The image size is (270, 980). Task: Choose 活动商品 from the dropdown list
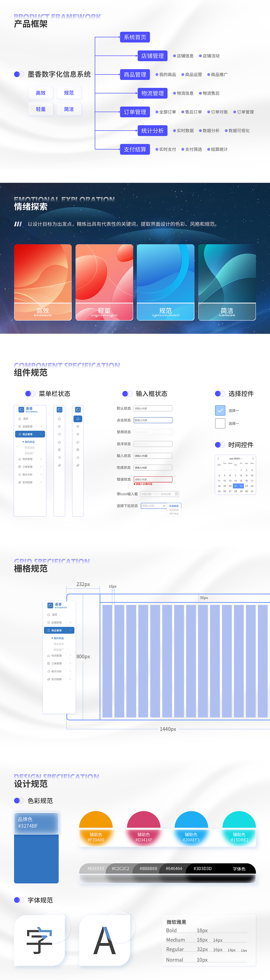pyautogui.click(x=174, y=510)
